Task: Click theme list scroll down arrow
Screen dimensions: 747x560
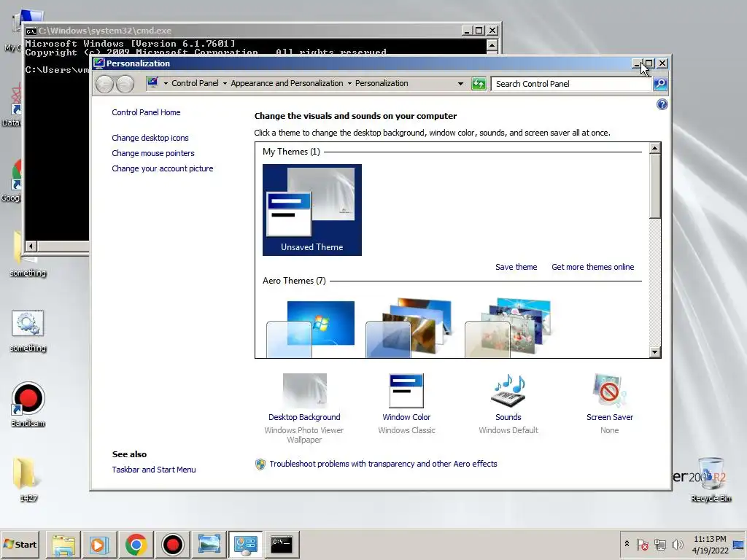Action: pyautogui.click(x=654, y=352)
